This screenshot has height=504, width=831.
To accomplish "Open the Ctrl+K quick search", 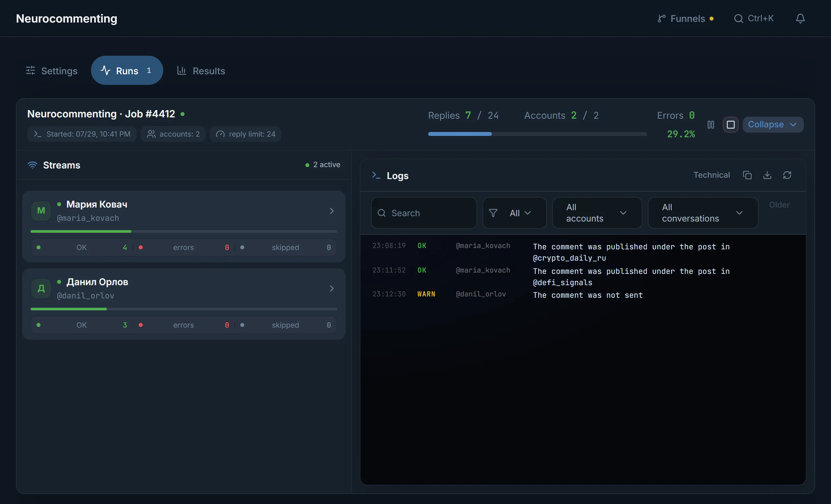I will pos(754,18).
